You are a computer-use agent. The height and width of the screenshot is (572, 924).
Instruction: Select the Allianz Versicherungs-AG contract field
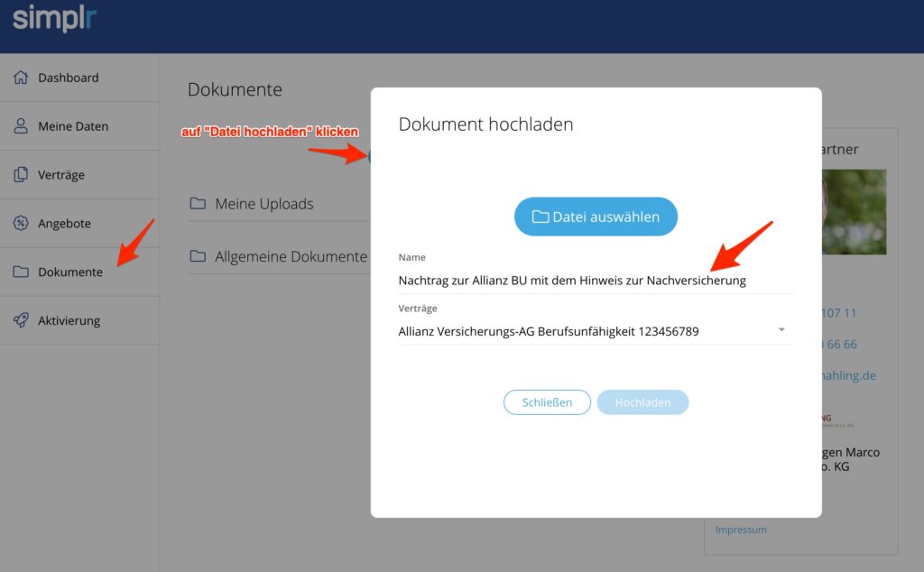coord(596,331)
